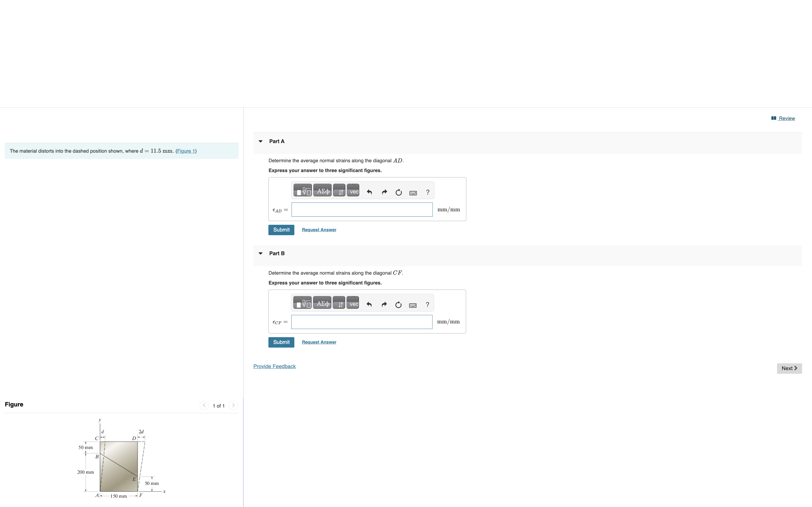Reset the Part B answer field
The width and height of the screenshot is (812, 507).
398,304
